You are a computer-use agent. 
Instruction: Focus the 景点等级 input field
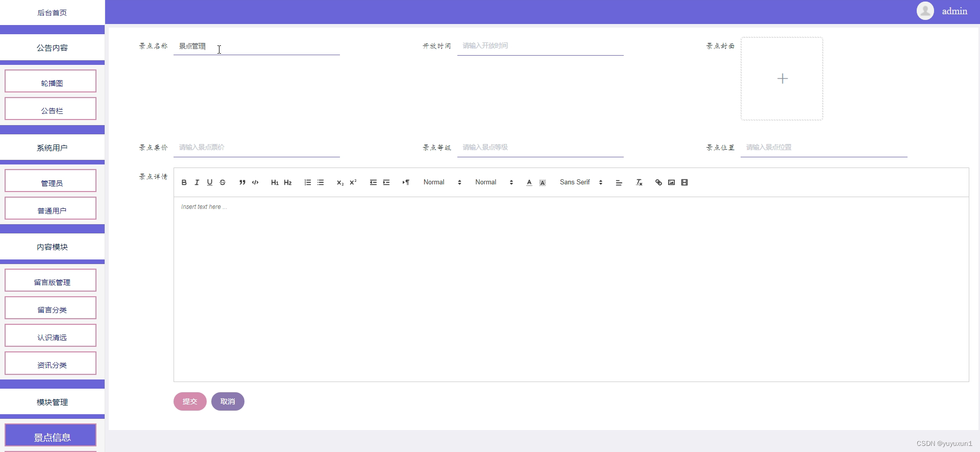(541, 148)
